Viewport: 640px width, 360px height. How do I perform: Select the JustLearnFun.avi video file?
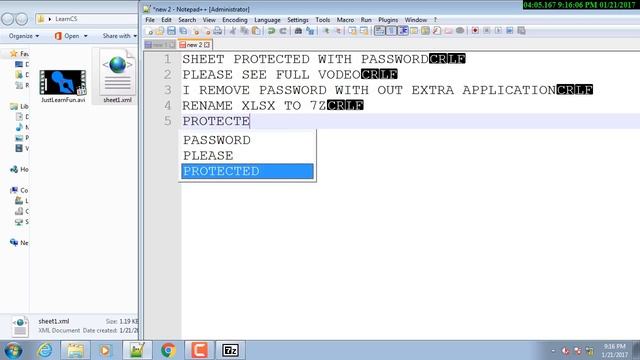(63, 86)
